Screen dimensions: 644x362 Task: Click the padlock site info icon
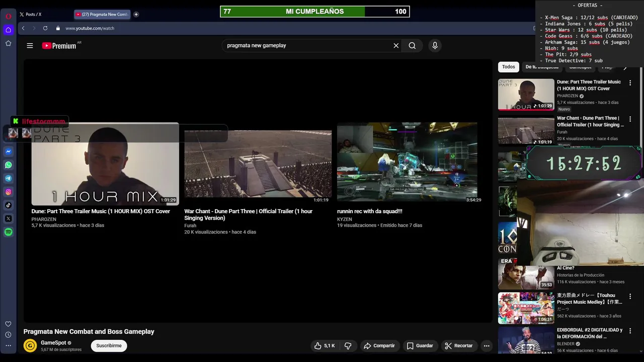[58, 28]
